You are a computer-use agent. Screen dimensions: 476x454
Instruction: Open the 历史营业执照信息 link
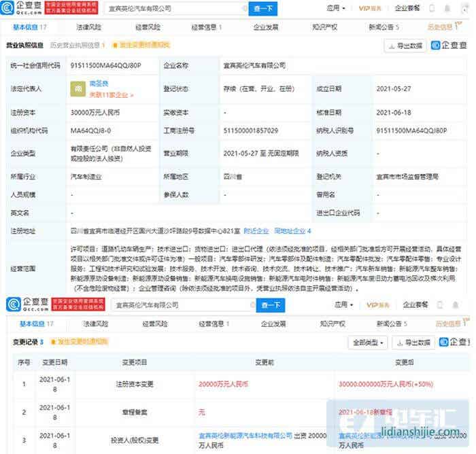coord(76,46)
